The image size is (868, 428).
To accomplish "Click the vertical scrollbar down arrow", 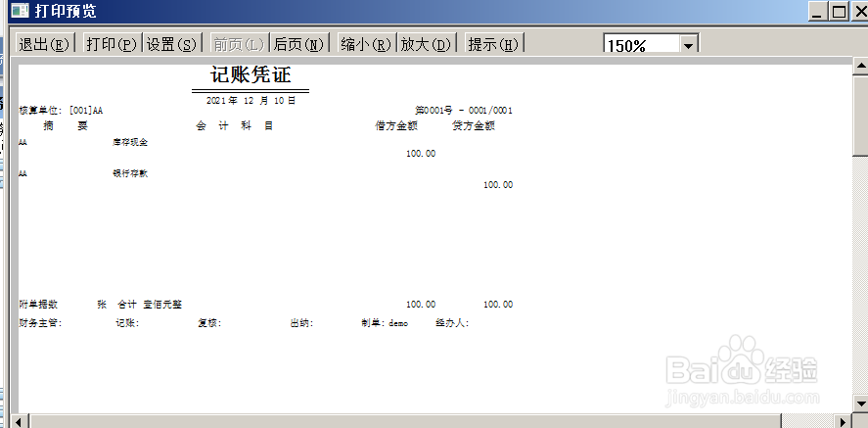I will (861, 403).
